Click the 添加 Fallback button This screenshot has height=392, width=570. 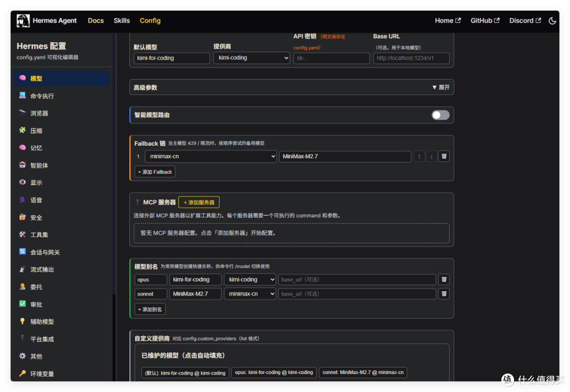pos(155,172)
